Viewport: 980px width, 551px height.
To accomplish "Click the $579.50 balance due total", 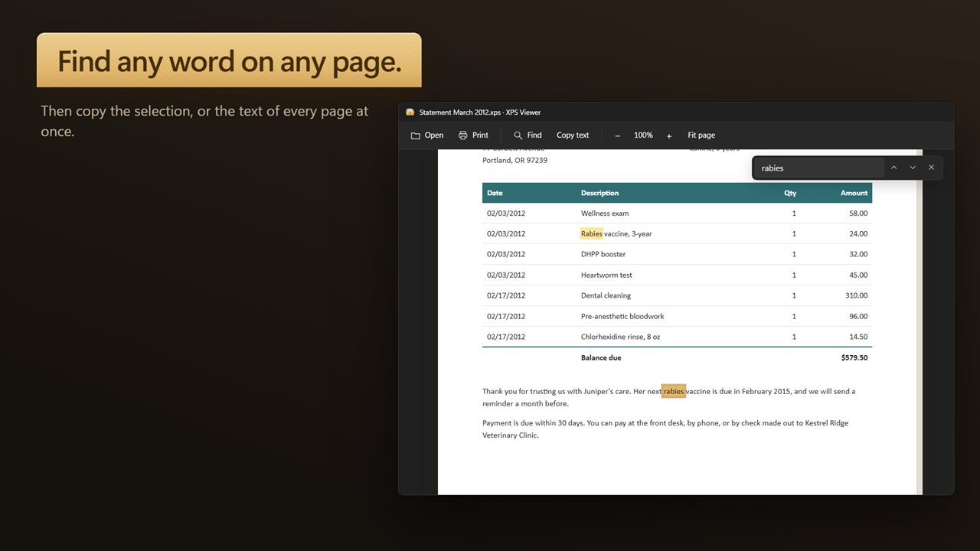I will click(854, 357).
